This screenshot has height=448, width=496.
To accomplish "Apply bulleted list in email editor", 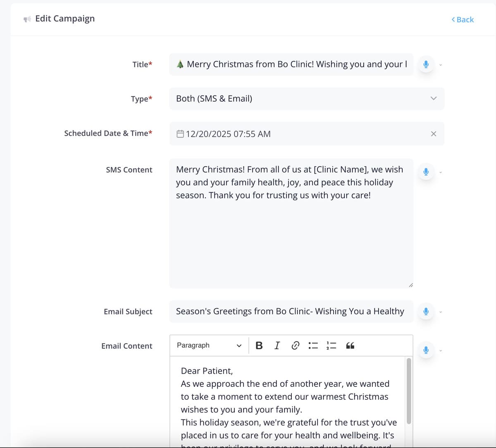I will pyautogui.click(x=313, y=346).
